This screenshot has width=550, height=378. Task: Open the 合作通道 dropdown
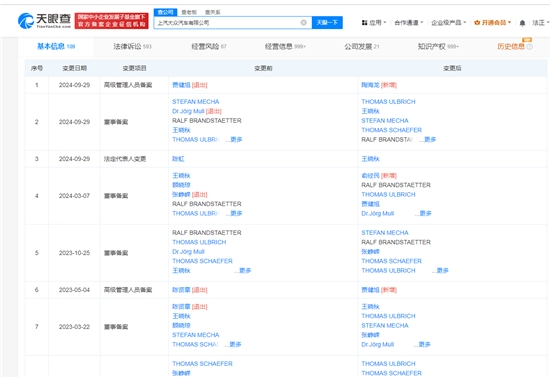click(x=409, y=23)
